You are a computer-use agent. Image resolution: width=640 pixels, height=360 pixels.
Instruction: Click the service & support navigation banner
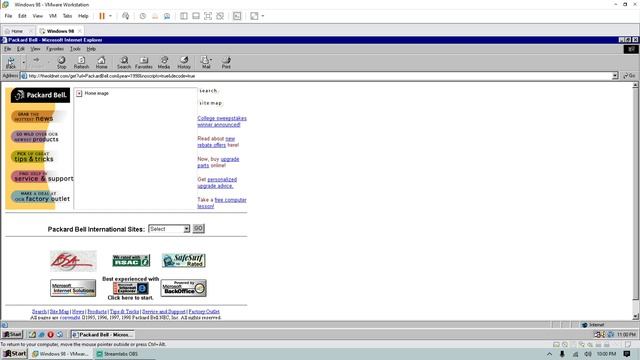click(x=42, y=177)
